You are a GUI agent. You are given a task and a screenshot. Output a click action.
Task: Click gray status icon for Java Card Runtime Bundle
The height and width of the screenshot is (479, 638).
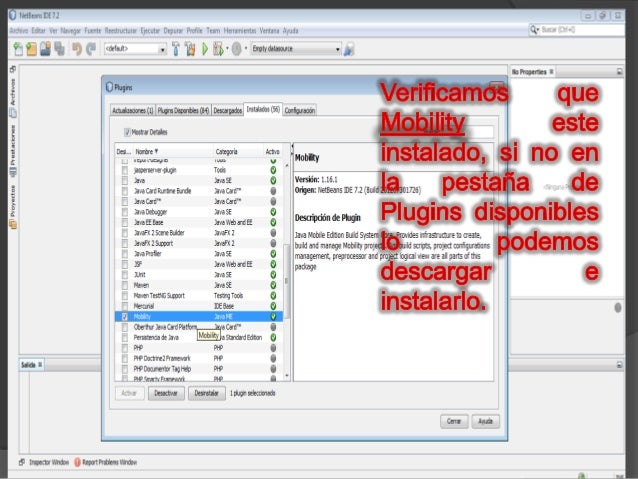(x=273, y=191)
